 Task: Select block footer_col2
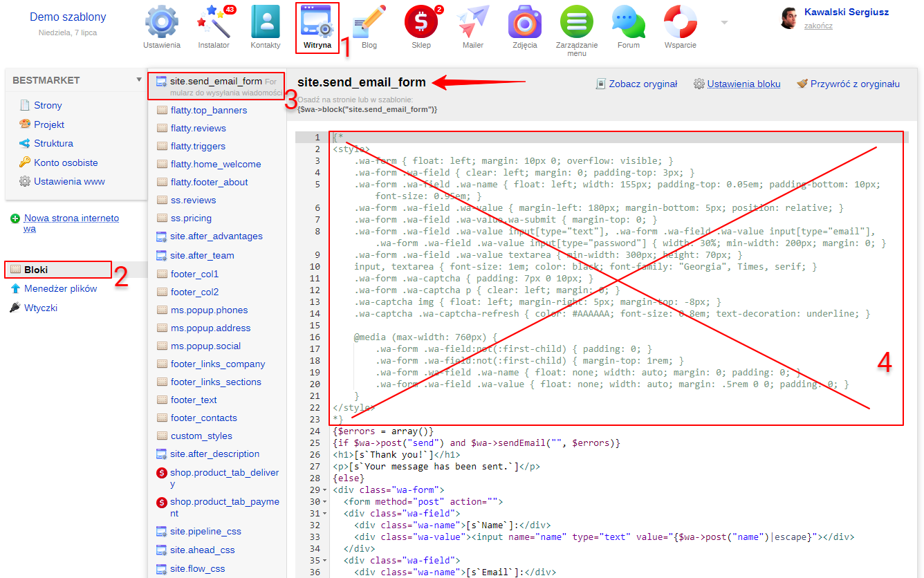point(194,292)
